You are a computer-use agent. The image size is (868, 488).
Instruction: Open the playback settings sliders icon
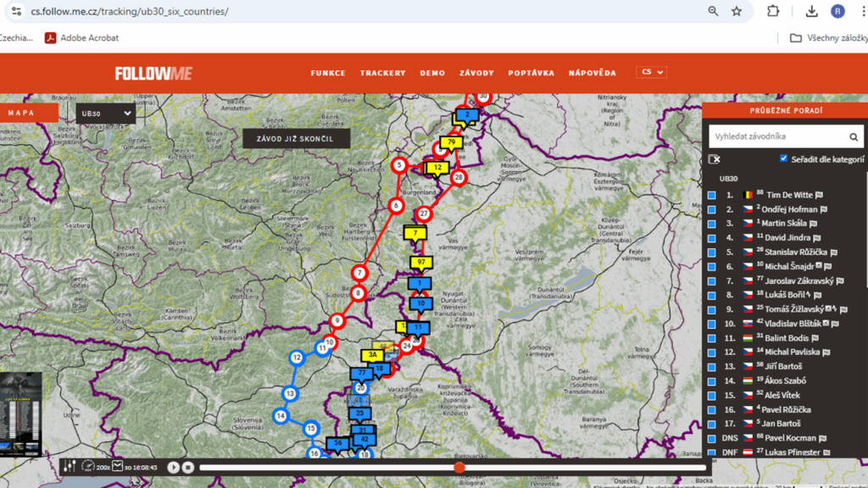pyautogui.click(x=70, y=467)
